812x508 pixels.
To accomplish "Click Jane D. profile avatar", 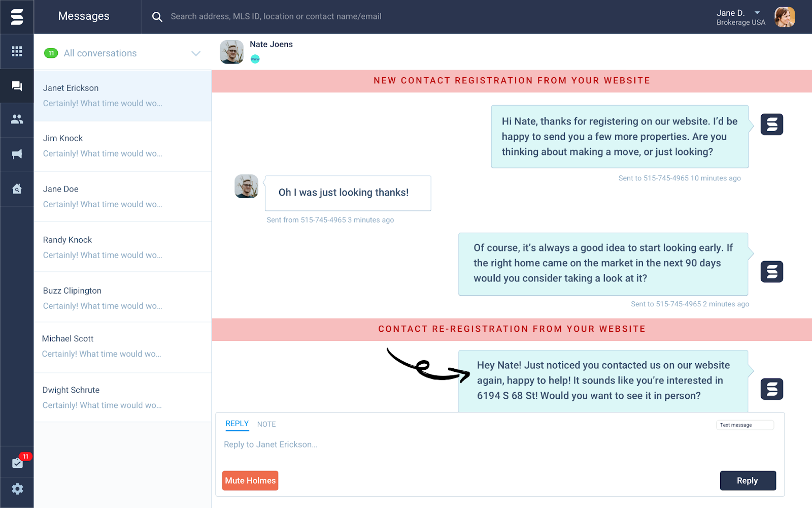I will [785, 17].
